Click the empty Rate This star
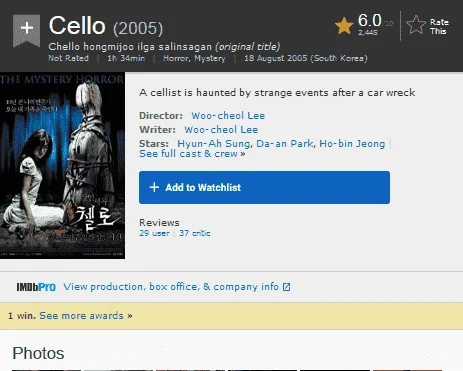The height and width of the screenshot is (371, 463). (x=416, y=25)
